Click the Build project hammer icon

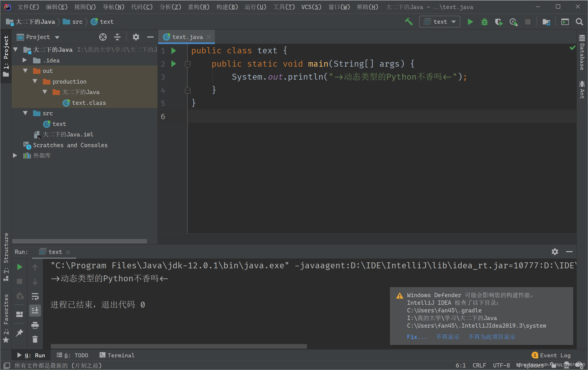click(409, 22)
